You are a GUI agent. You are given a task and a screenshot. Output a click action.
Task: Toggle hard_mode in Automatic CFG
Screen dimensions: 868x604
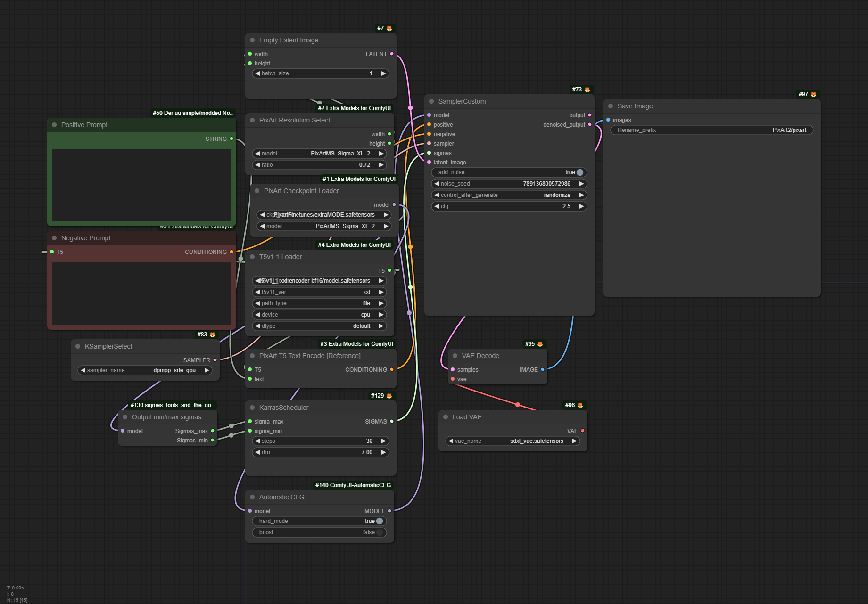[379, 521]
